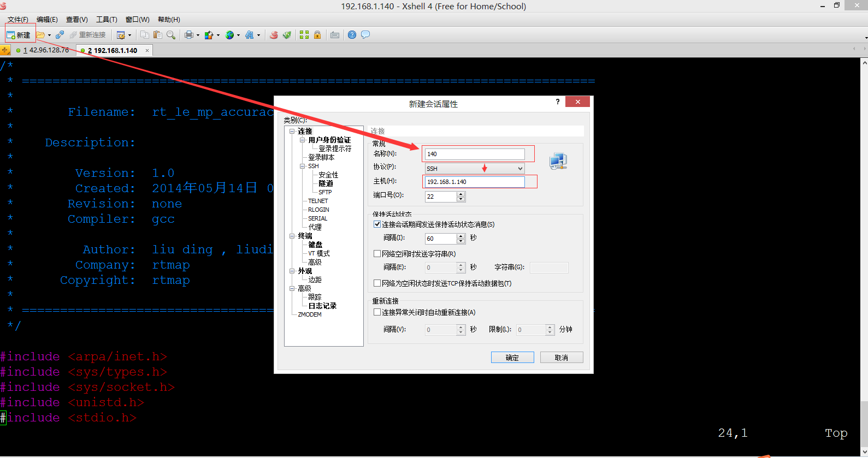Click the 新建 new session toolbar button
Screen dimensions: 868x458
[19, 35]
